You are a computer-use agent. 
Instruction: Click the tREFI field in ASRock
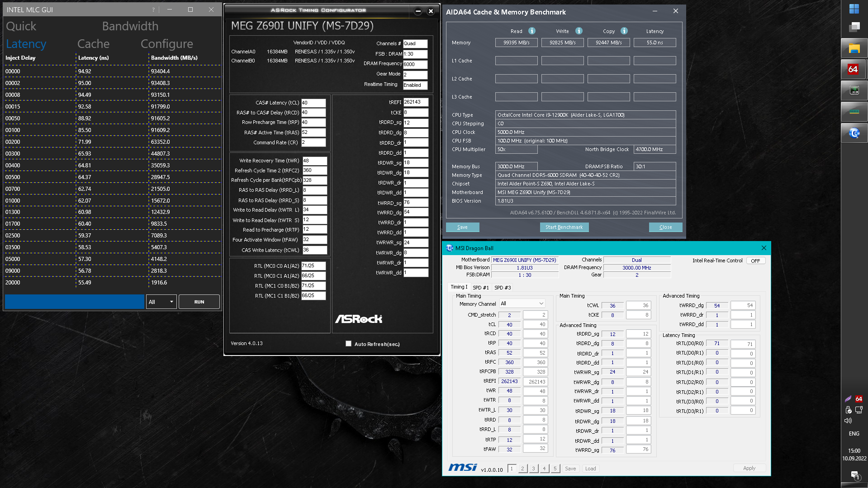(416, 102)
